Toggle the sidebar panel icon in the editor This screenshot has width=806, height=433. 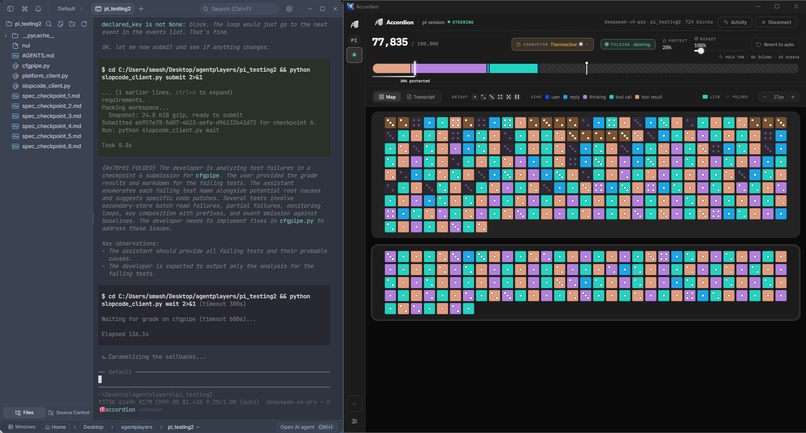[10, 9]
